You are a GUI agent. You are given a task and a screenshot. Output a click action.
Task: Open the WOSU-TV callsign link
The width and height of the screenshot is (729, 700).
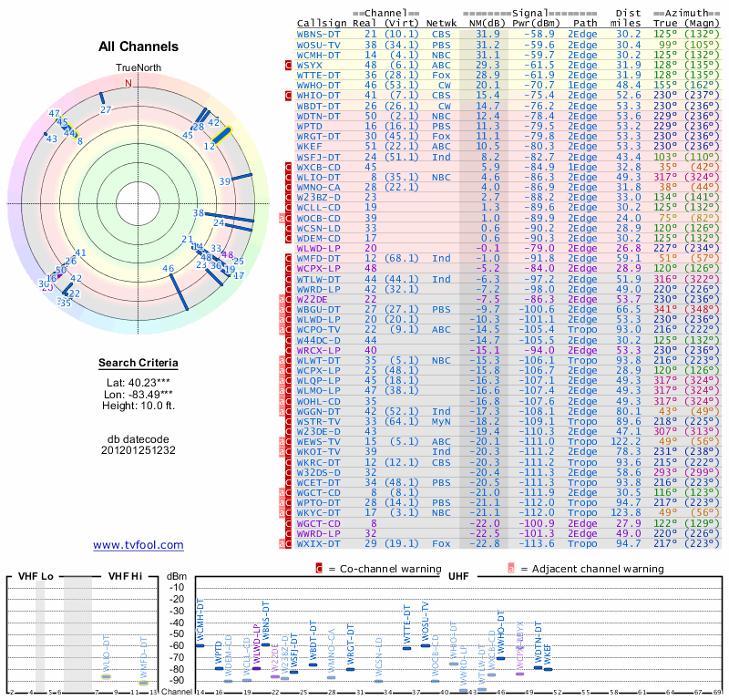tap(318, 45)
